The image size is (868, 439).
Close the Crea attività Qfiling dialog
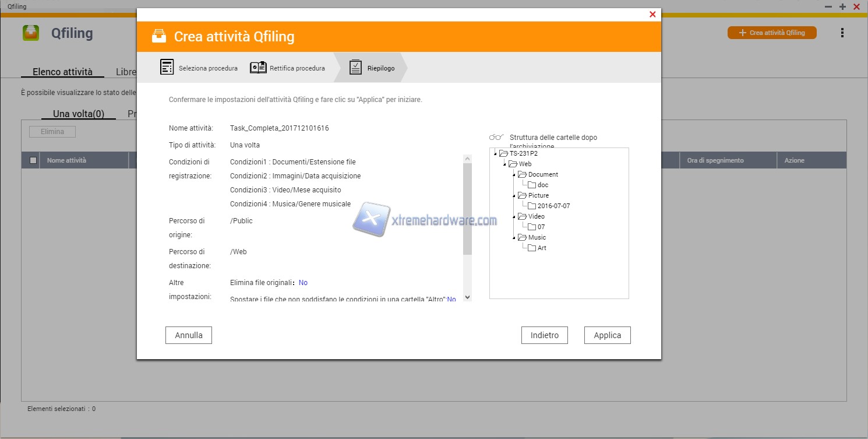(652, 15)
